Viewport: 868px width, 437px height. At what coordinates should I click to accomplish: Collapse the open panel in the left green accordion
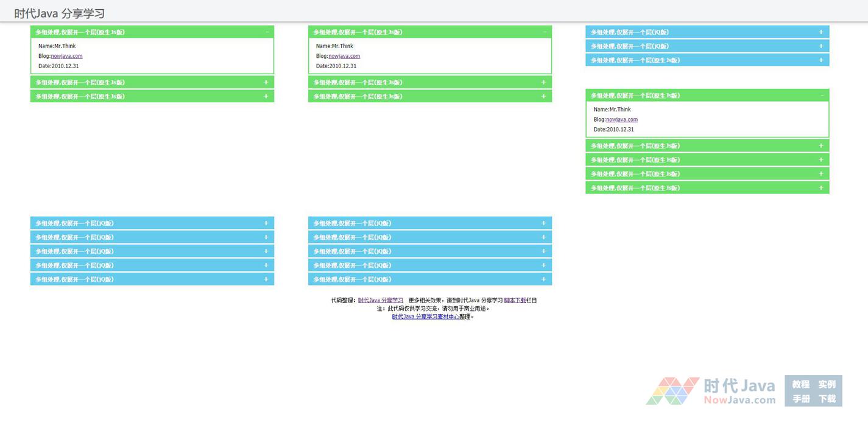pyautogui.click(x=267, y=32)
